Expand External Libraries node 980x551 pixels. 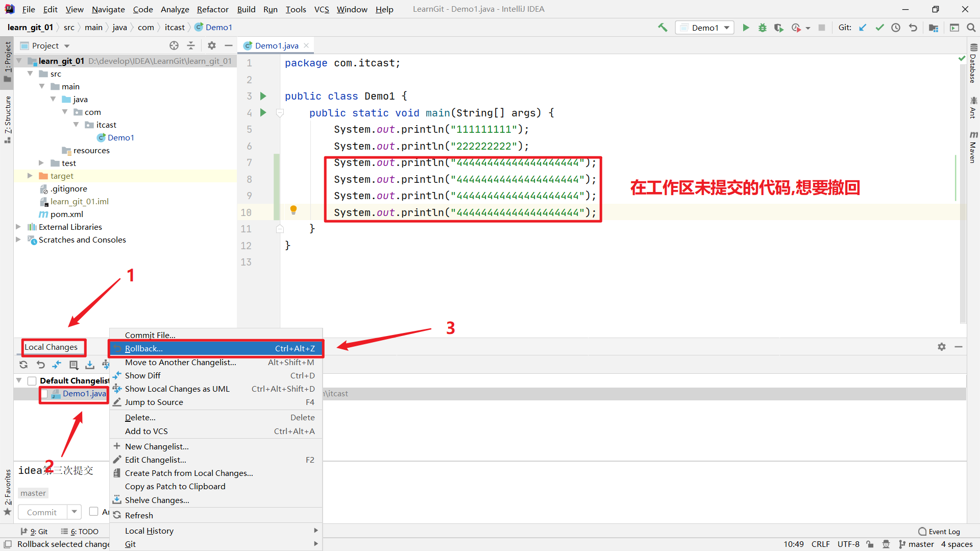pos(18,227)
